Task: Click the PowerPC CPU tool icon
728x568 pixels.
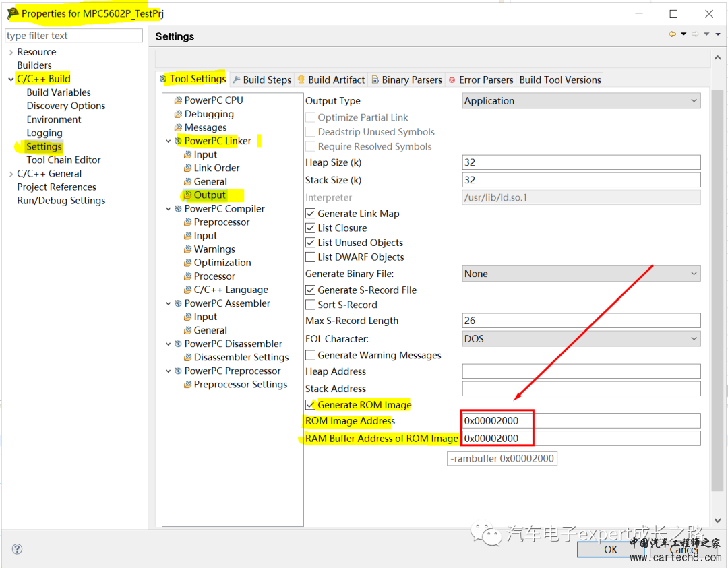Action: click(178, 100)
